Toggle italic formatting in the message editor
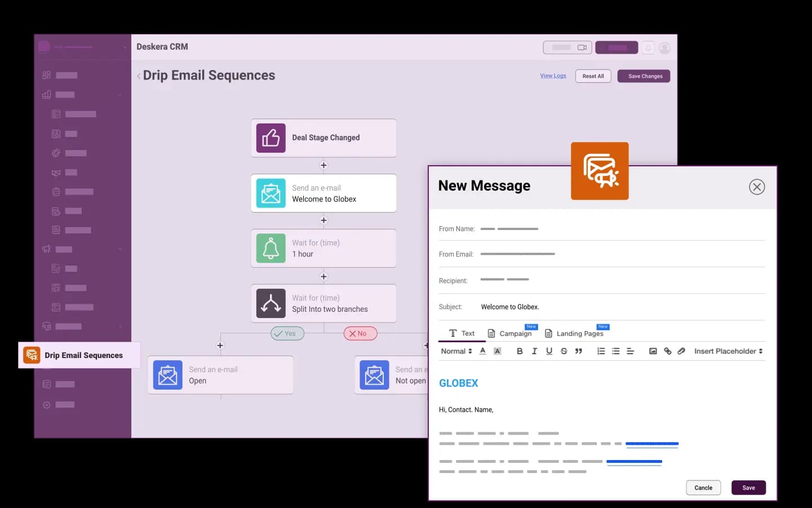This screenshot has height=508, width=812. click(534, 351)
